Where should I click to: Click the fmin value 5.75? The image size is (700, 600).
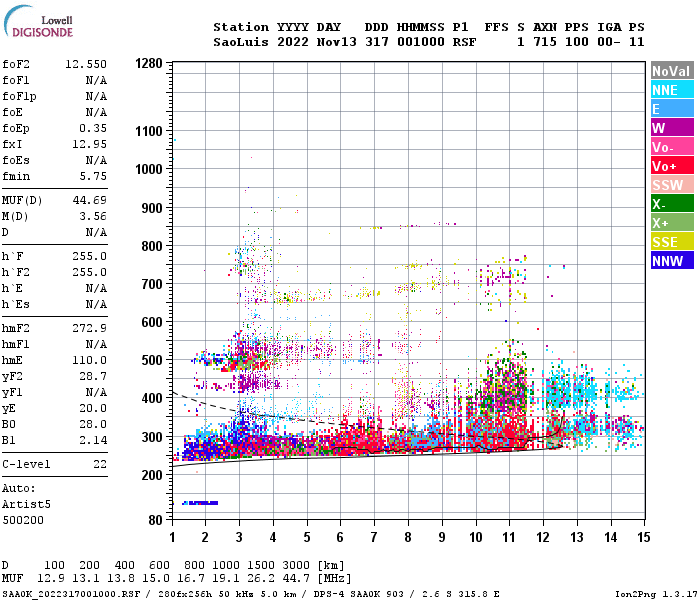tap(93, 176)
